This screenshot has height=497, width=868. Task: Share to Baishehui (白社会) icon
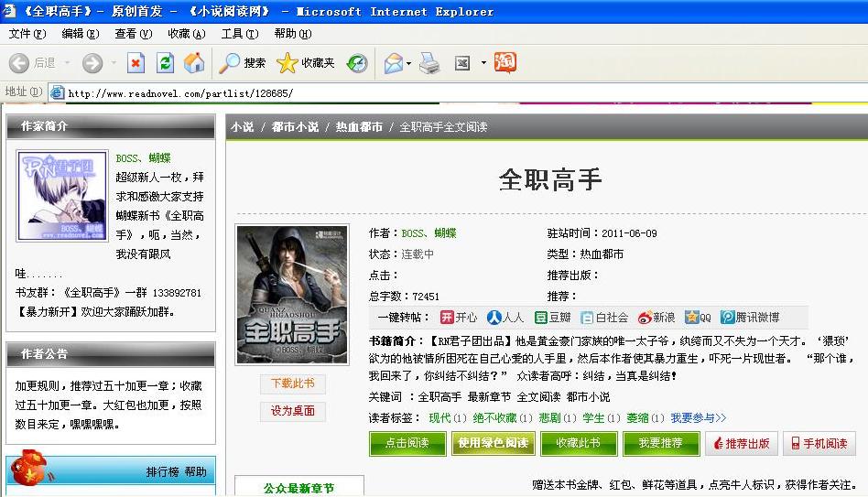(587, 318)
